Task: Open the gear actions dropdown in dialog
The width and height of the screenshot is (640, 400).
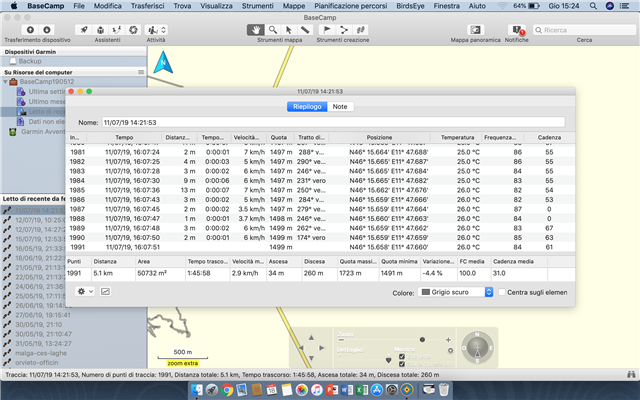Action: coord(85,291)
